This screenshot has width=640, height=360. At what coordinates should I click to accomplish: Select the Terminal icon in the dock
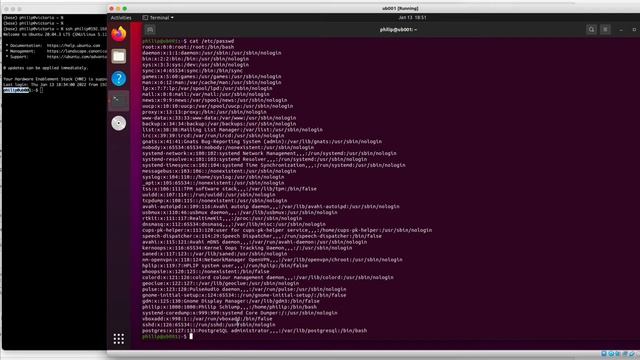[119, 100]
